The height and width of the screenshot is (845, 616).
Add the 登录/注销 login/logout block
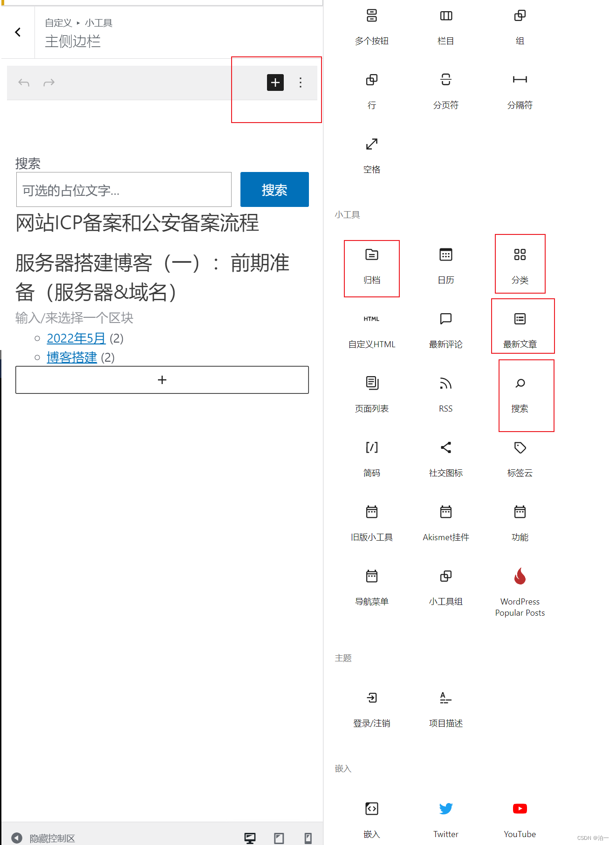(x=371, y=710)
